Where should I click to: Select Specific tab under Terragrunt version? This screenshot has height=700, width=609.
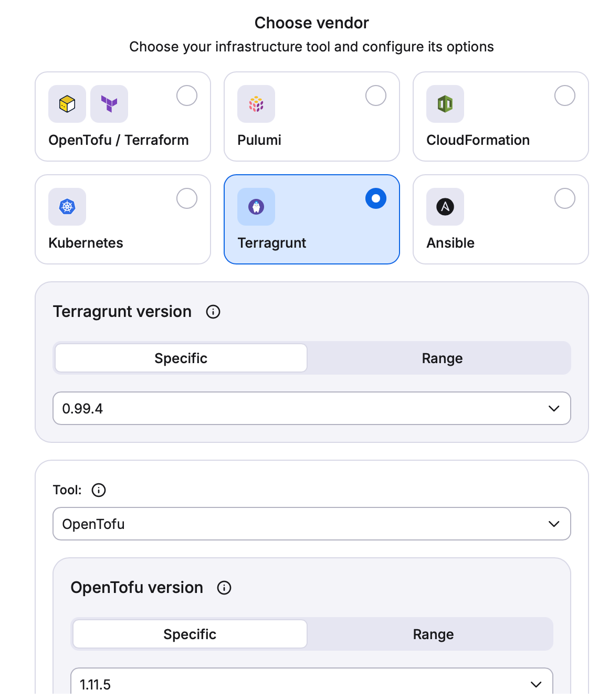[181, 358]
